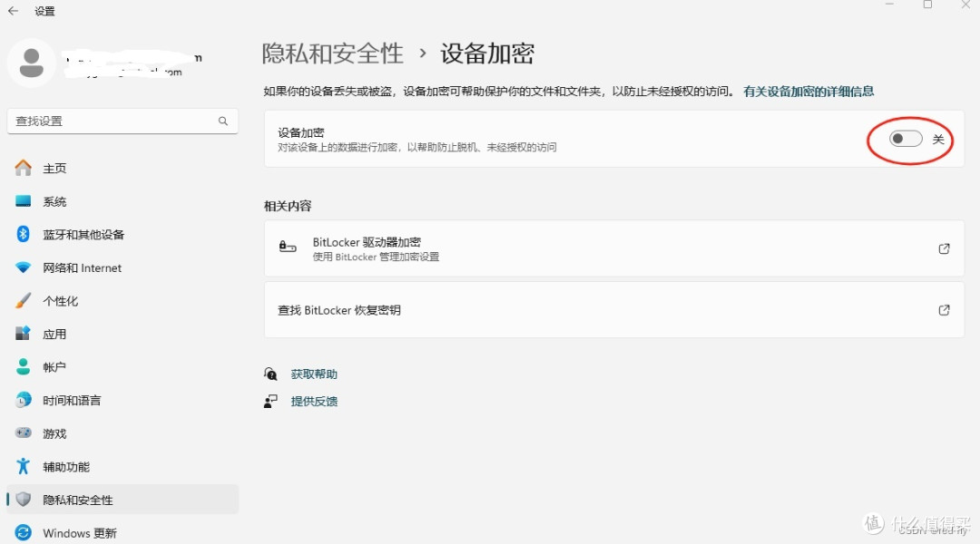The image size is (980, 544).
Task: Open the 提供反馈 link
Action: click(314, 401)
